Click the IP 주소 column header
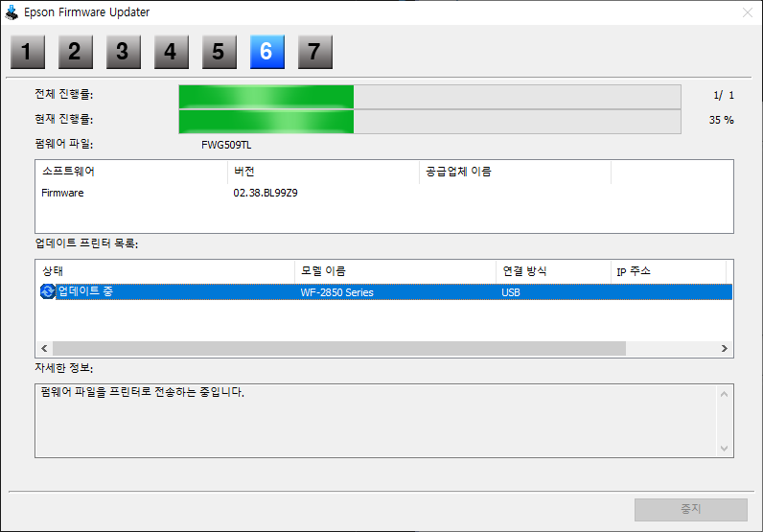This screenshot has width=763, height=532. pyautogui.click(x=668, y=271)
